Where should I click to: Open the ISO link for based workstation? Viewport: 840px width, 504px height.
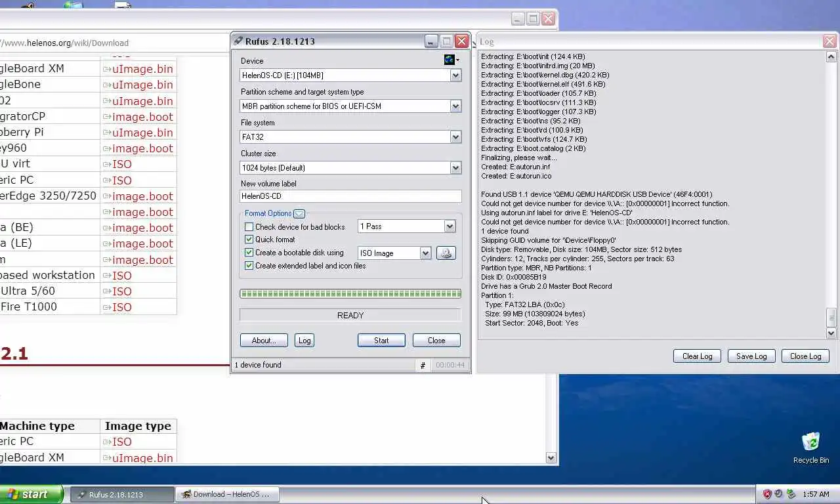click(x=122, y=276)
